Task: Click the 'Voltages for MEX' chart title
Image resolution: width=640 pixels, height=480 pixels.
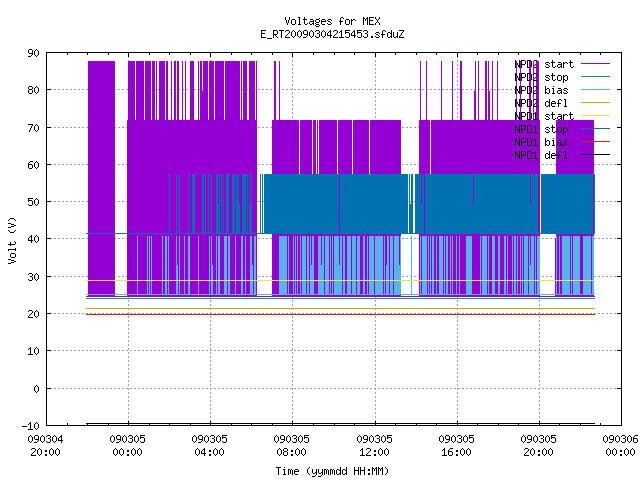Action: [332, 21]
